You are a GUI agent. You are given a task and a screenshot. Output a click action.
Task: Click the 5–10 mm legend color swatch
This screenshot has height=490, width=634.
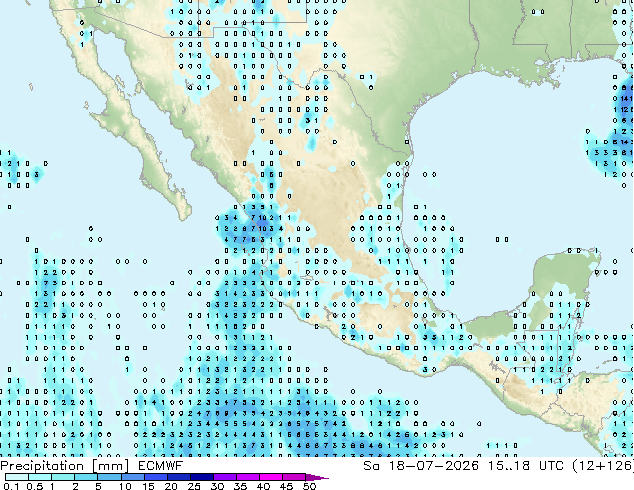point(109,477)
